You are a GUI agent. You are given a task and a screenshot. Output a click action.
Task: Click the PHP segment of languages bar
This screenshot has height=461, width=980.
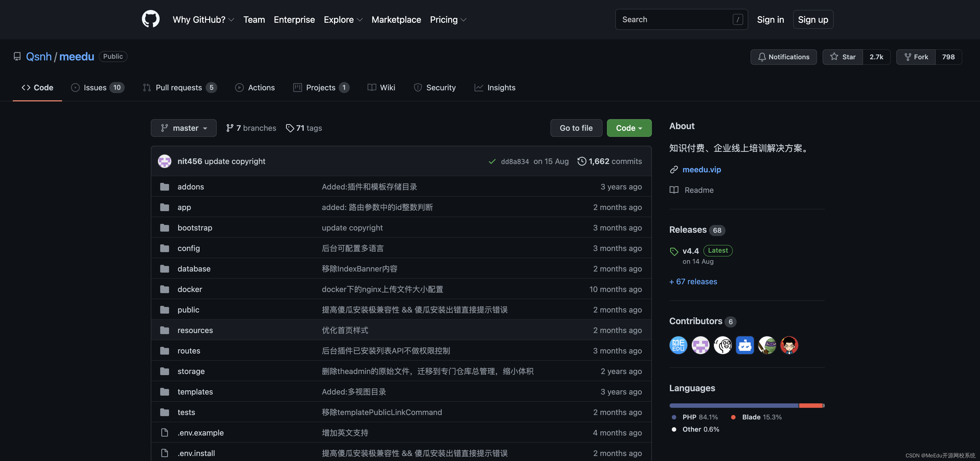click(734, 406)
